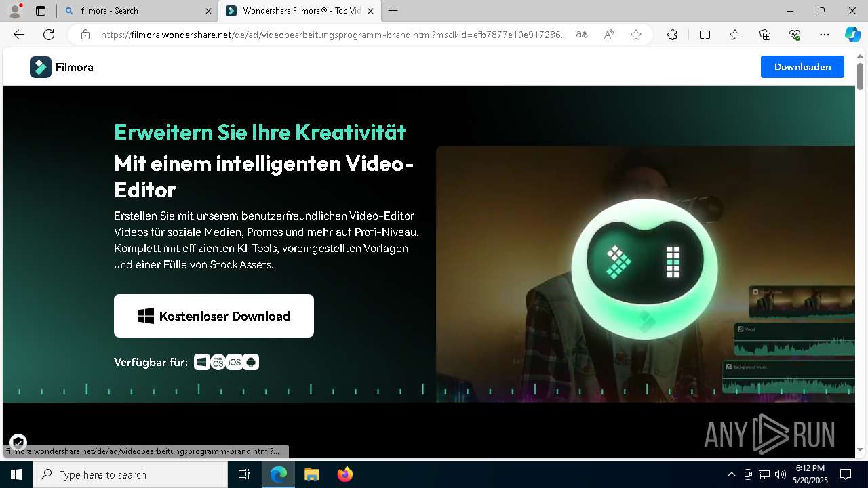Open the Copilot icon

point(852,35)
